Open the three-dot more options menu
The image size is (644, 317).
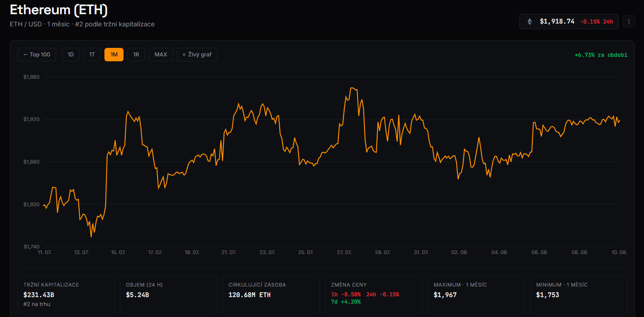629,22
